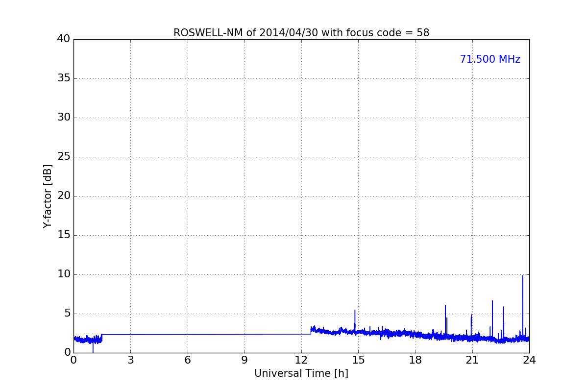The image size is (588, 392).
Task: Click the plot title mentioning ROSWELL-NM
Action: pyautogui.click(x=301, y=33)
